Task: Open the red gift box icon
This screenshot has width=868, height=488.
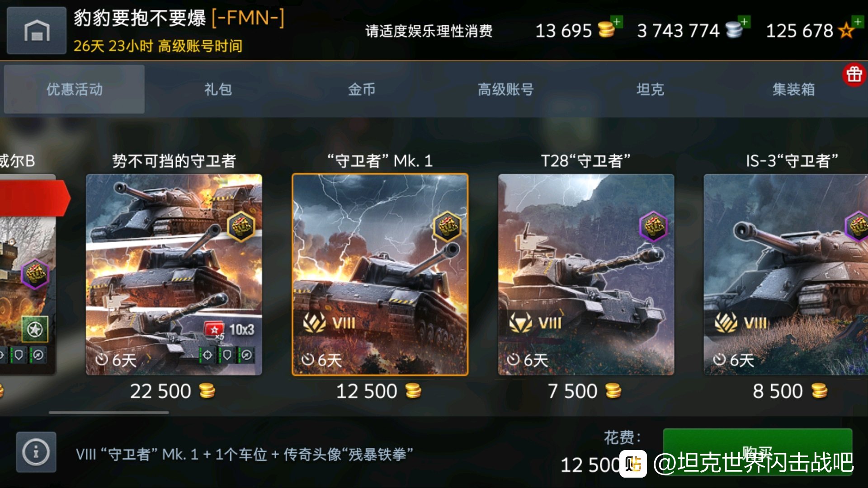Action: pos(854,75)
